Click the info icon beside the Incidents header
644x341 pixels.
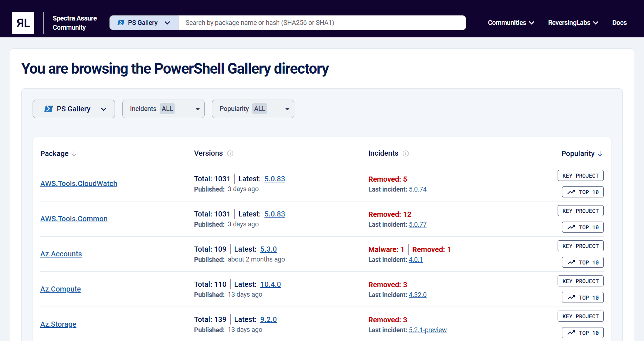(406, 153)
